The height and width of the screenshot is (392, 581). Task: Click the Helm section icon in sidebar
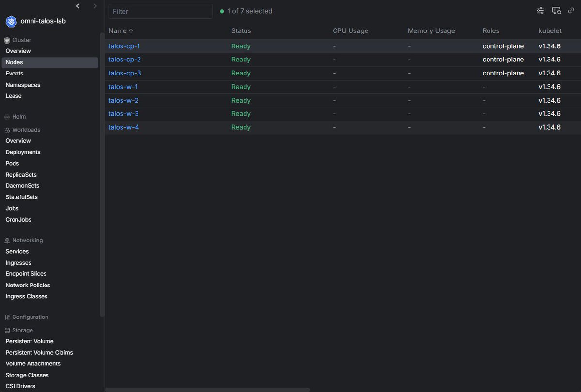[x=7, y=116]
